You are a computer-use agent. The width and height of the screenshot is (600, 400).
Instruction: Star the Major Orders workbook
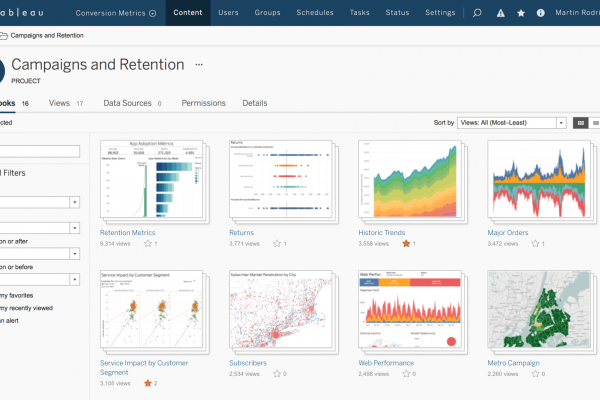pyautogui.click(x=535, y=243)
